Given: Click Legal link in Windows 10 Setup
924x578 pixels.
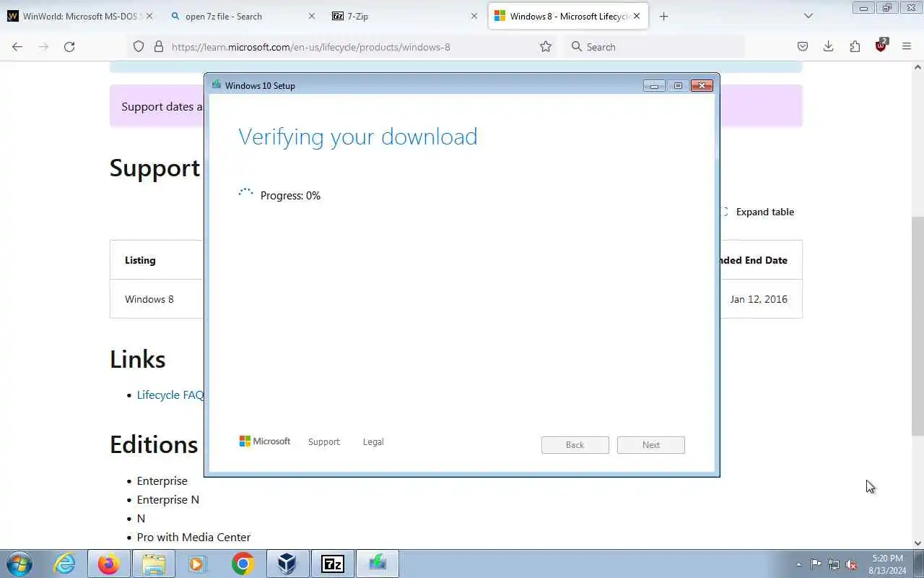Looking at the screenshot, I should [373, 441].
